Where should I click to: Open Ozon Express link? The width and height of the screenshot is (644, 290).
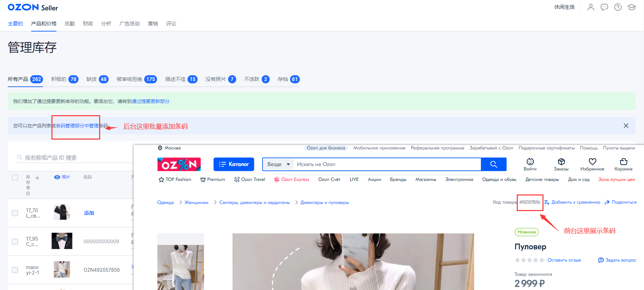point(292,180)
